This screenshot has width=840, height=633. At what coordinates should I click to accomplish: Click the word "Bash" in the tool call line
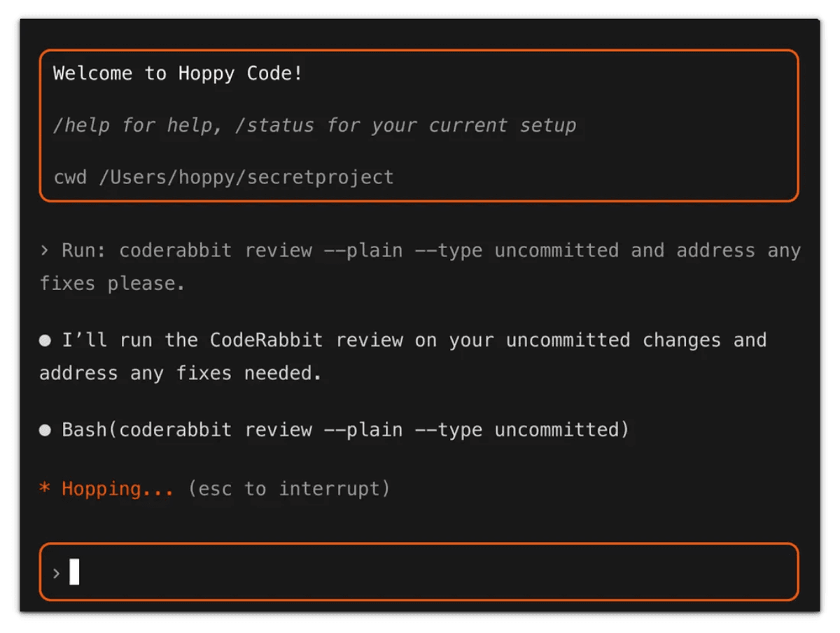[x=84, y=430]
